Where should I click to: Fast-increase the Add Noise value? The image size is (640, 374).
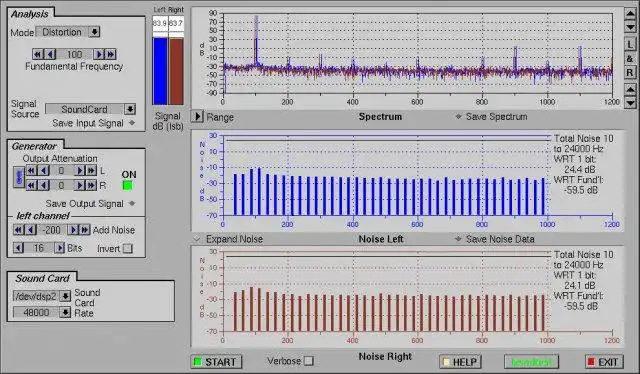84,230
